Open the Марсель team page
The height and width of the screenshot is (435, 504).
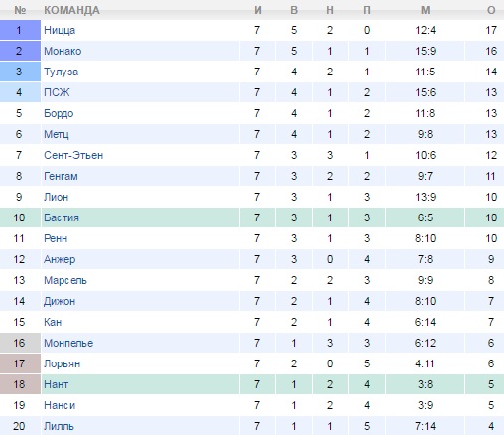pyautogui.click(x=65, y=280)
